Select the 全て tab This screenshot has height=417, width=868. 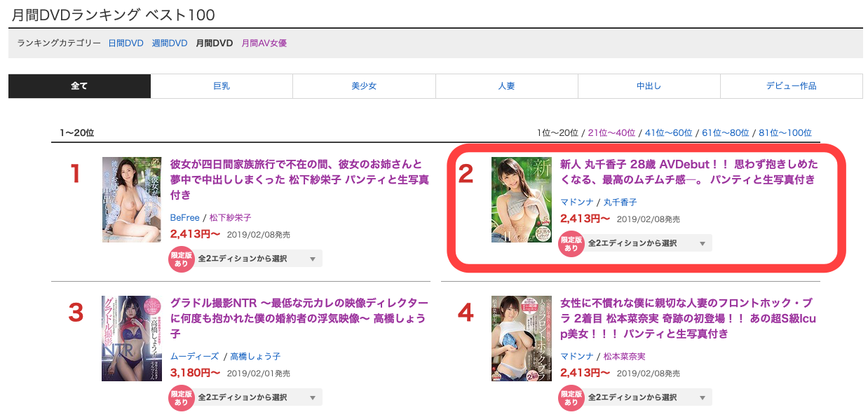79,86
